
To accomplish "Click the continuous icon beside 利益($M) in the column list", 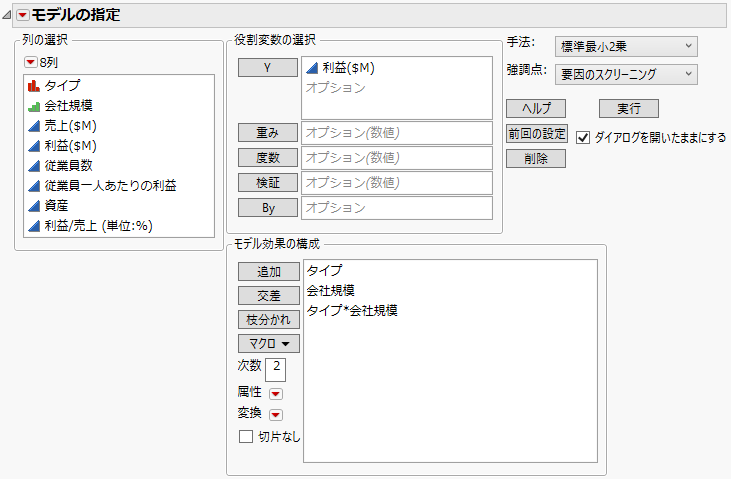I will tap(34, 146).
